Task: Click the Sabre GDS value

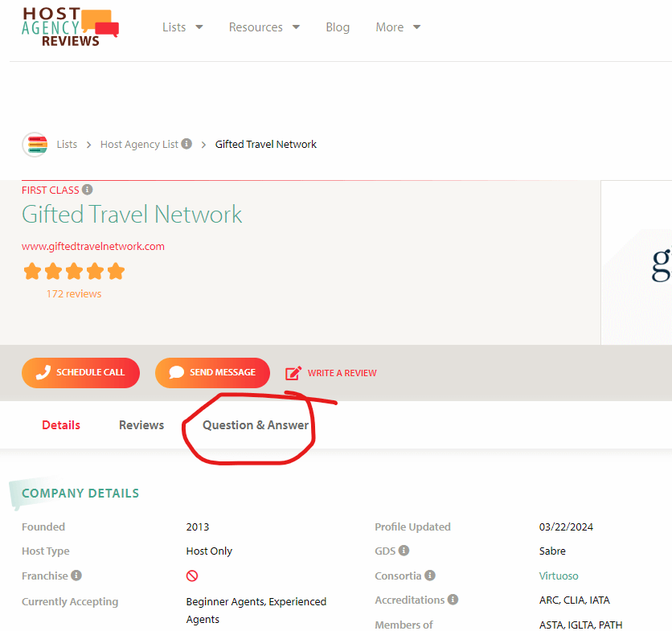Action: coord(552,551)
